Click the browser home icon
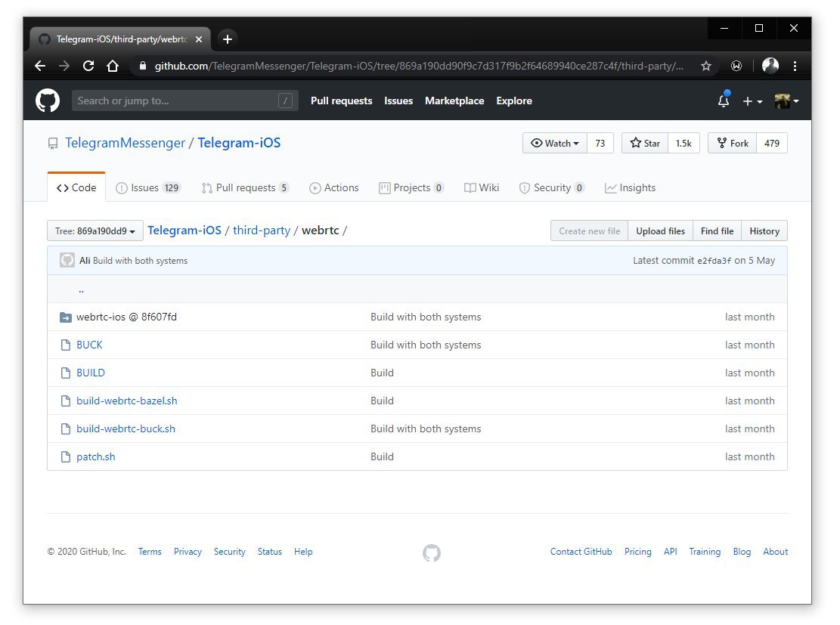 coord(113,66)
